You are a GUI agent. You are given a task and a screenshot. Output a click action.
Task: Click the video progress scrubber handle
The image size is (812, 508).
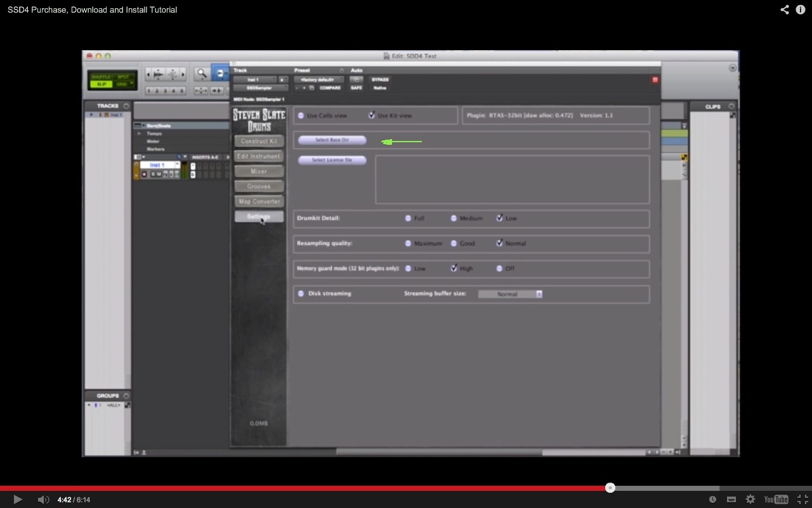click(610, 488)
